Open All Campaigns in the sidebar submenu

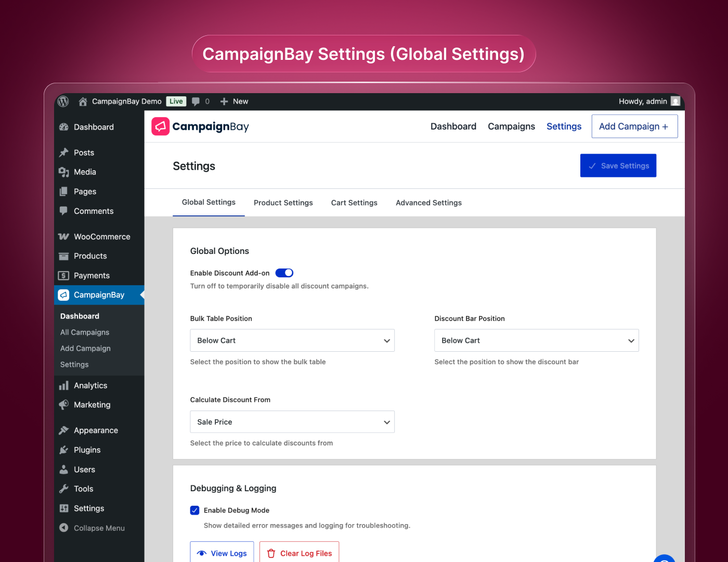tap(85, 333)
